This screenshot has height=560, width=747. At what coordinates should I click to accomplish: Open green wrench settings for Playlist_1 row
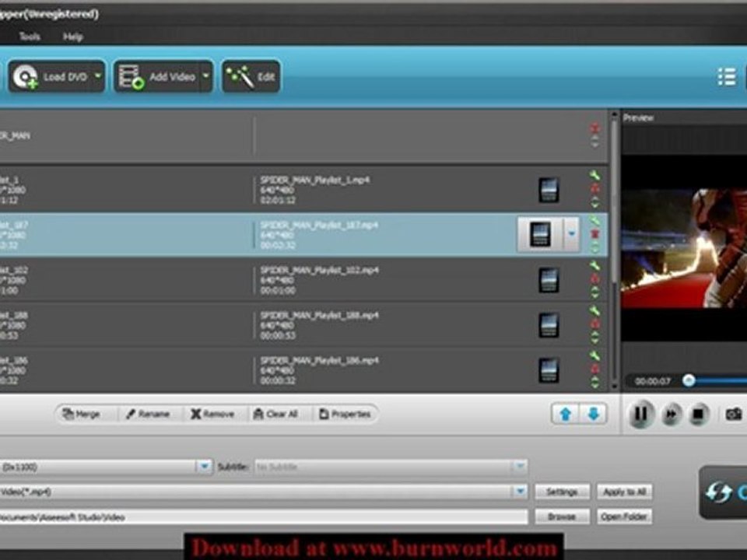coord(594,175)
